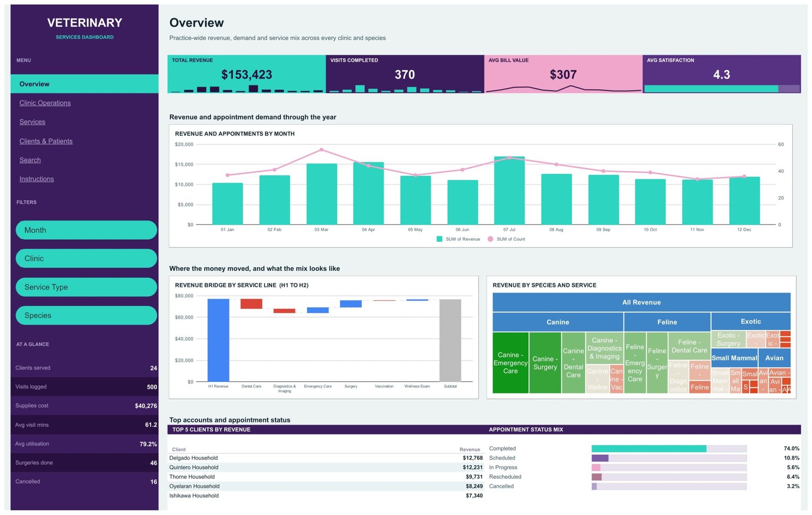This screenshot has width=812, height=515.
Task: Click the 03 Mar revenue bar
Action: click(x=322, y=194)
